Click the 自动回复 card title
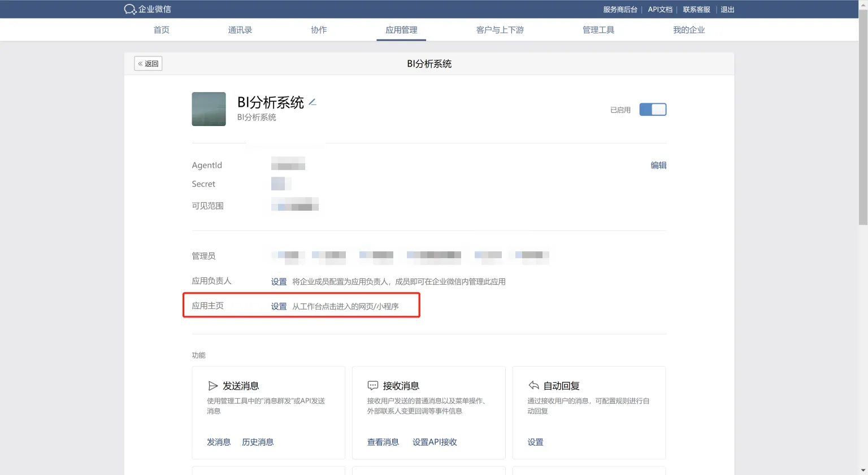 pos(562,386)
